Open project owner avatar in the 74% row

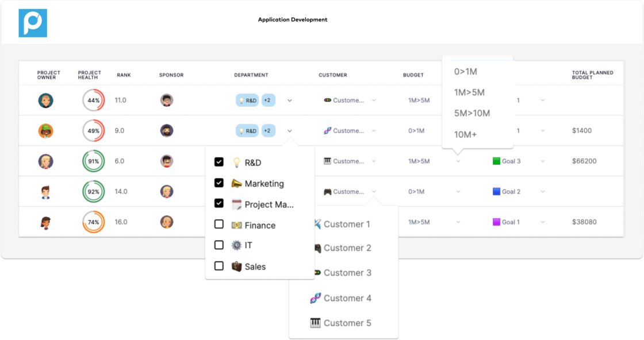45,222
